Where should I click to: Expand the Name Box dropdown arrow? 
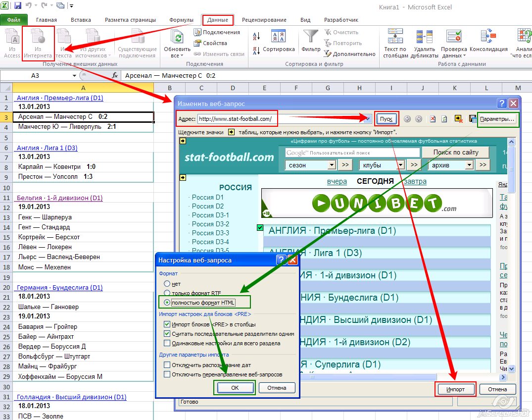74,75
